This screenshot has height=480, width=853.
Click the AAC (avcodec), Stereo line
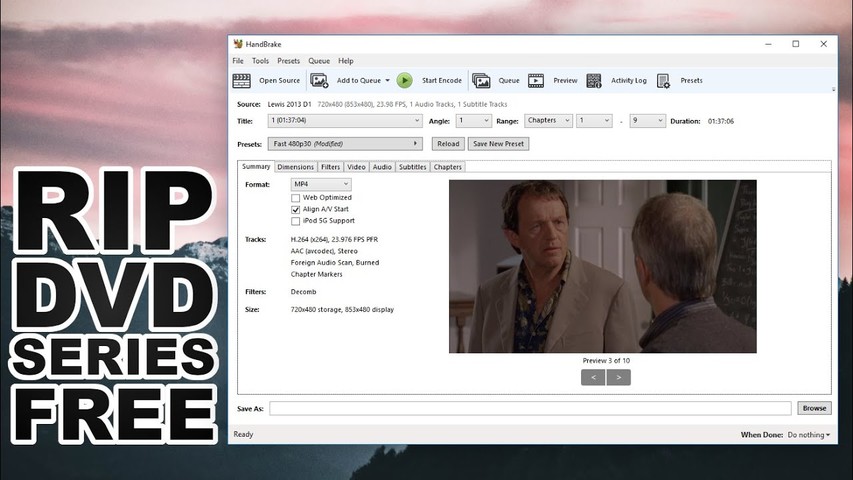coord(324,251)
